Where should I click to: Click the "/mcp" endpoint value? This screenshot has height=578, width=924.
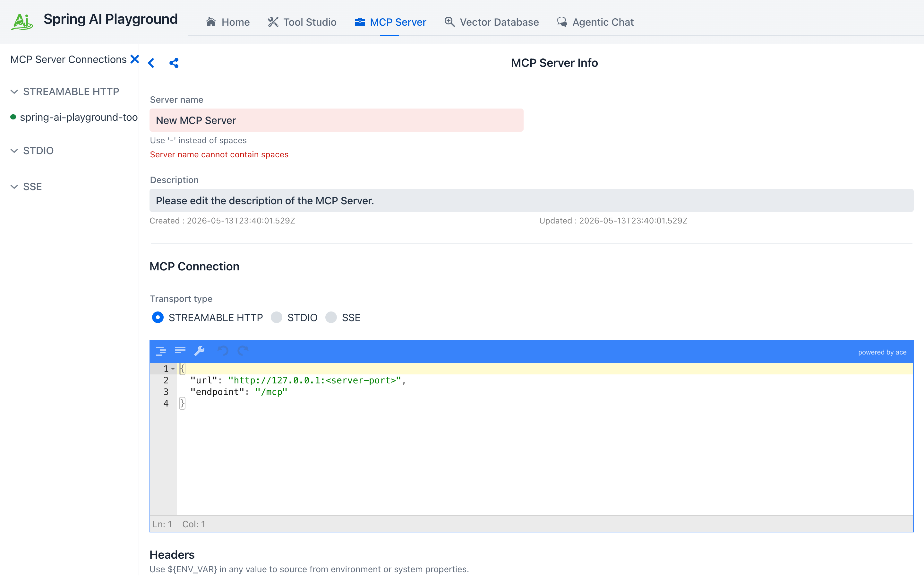271,392
